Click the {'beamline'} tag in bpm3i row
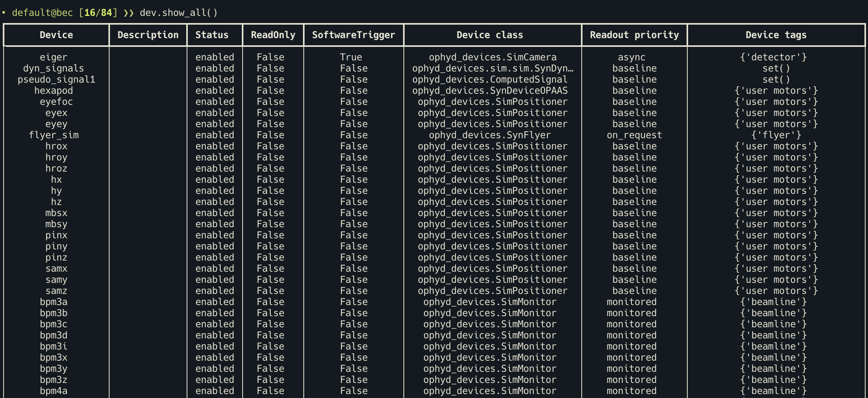Viewport: 868px width, 398px height. [x=773, y=346]
